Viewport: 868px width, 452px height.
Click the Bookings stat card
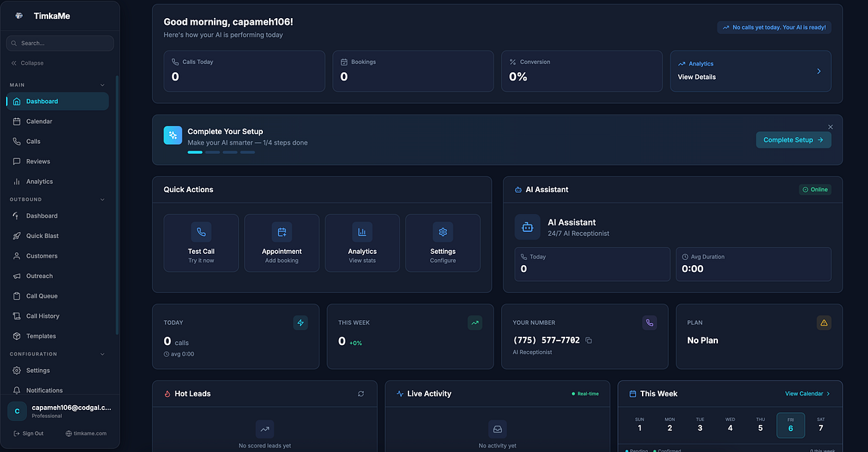coord(413,72)
